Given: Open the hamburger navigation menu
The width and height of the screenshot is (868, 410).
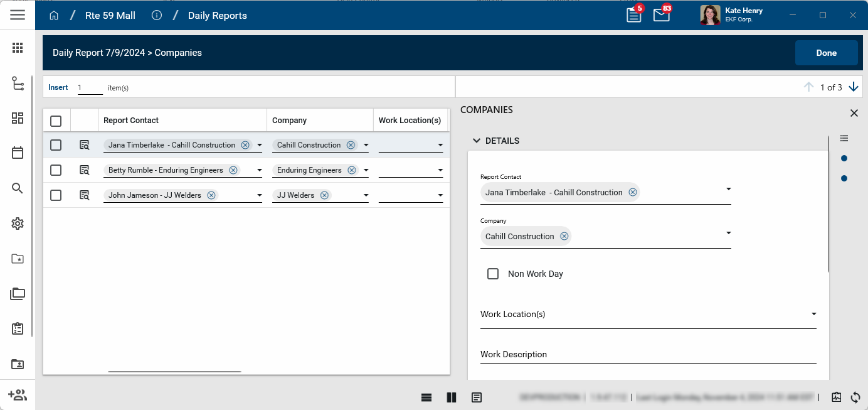Looking at the screenshot, I should pos(18,15).
